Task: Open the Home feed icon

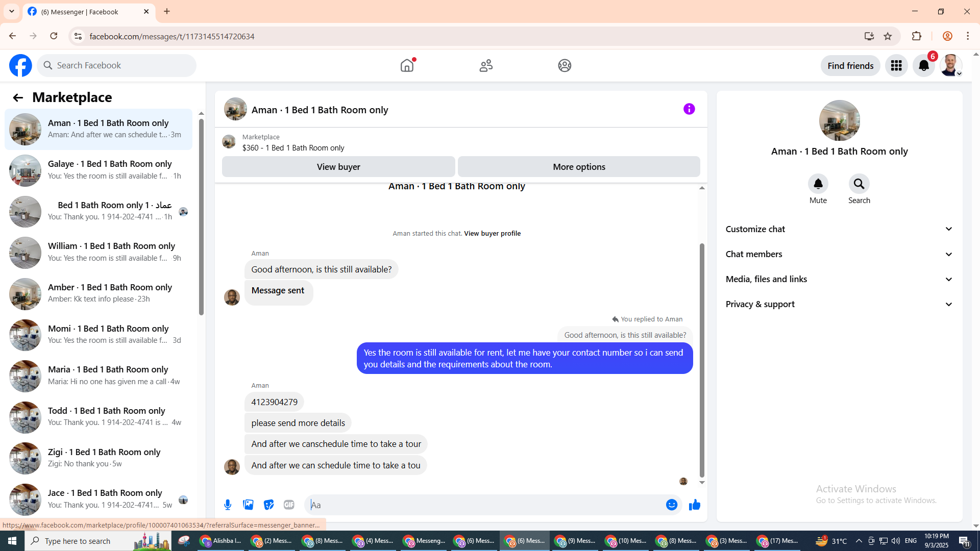Action: pos(407,65)
